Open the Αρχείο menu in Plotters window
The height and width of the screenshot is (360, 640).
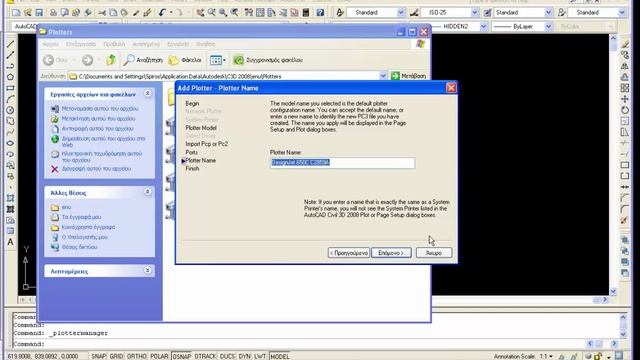(51, 44)
